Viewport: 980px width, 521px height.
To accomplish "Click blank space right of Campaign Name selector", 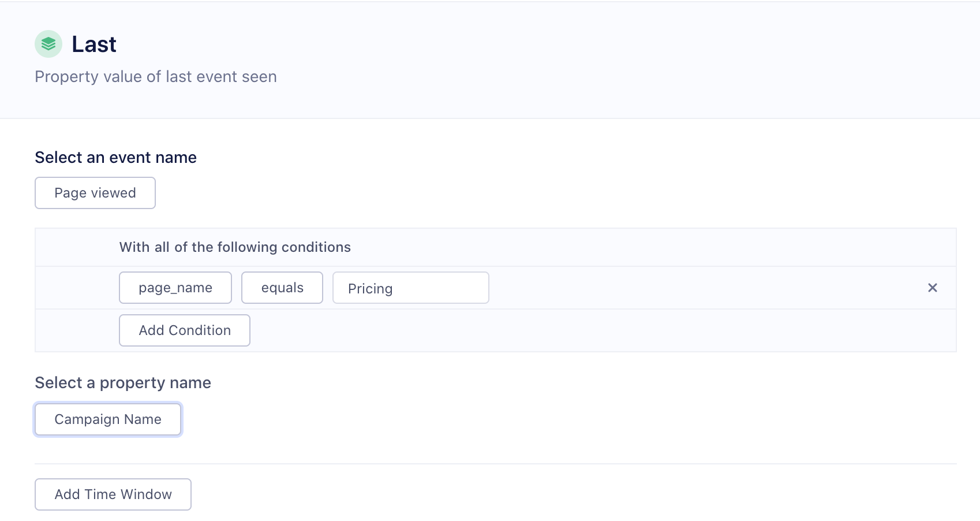I will coord(519,419).
